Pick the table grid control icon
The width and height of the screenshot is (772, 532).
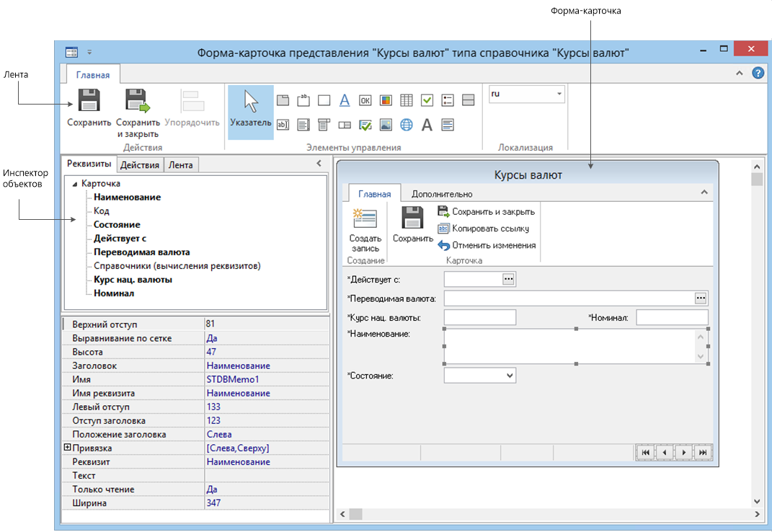pyautogui.click(x=407, y=100)
